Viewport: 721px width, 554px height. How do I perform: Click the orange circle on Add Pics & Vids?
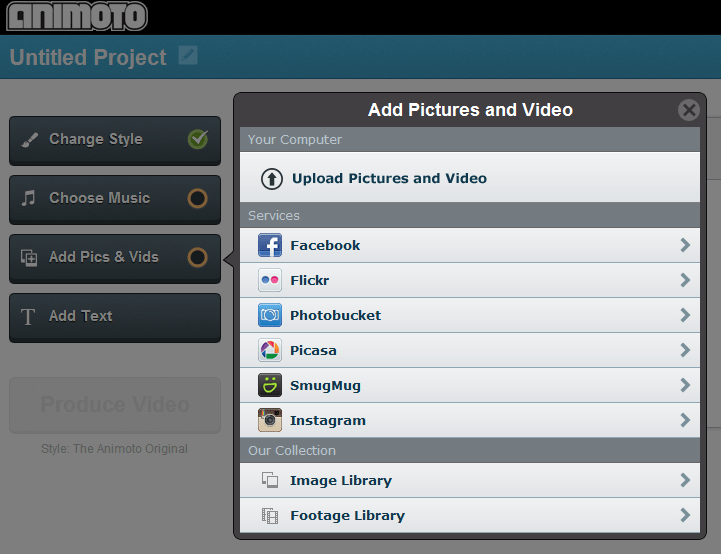point(198,257)
